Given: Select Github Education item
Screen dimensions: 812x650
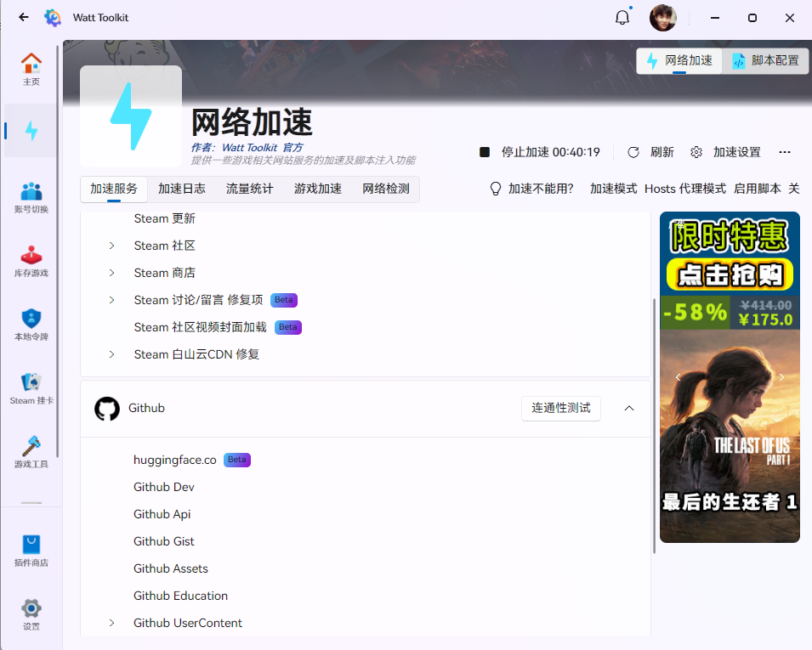Looking at the screenshot, I should (x=181, y=596).
